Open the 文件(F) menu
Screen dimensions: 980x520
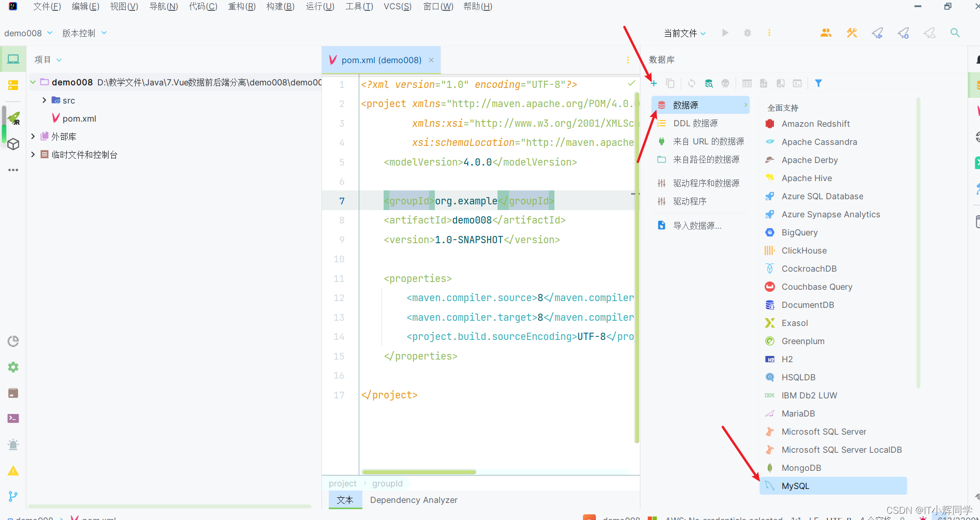click(x=47, y=7)
